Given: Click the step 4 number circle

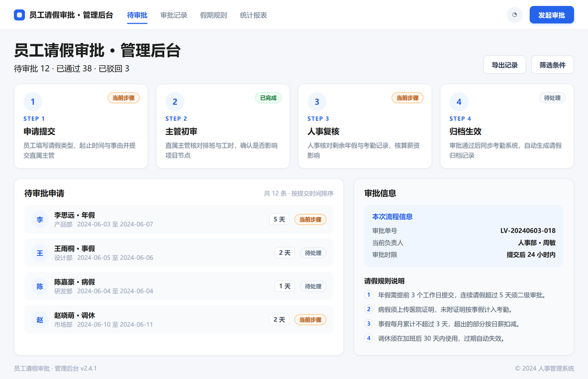Looking at the screenshot, I should [459, 102].
